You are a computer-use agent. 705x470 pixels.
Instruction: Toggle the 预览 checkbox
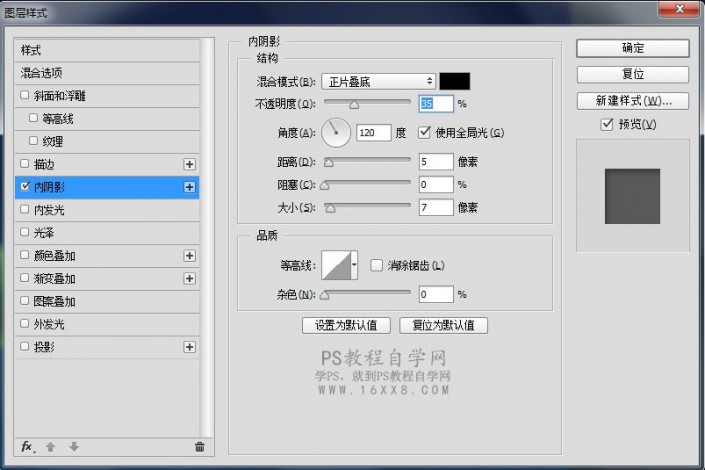pyautogui.click(x=607, y=124)
